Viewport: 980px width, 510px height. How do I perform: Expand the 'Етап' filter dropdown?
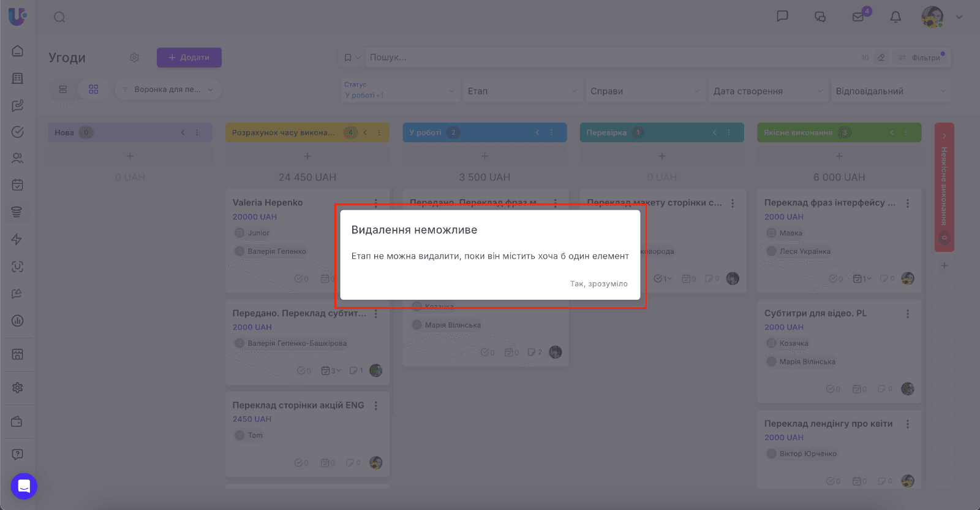tap(522, 91)
